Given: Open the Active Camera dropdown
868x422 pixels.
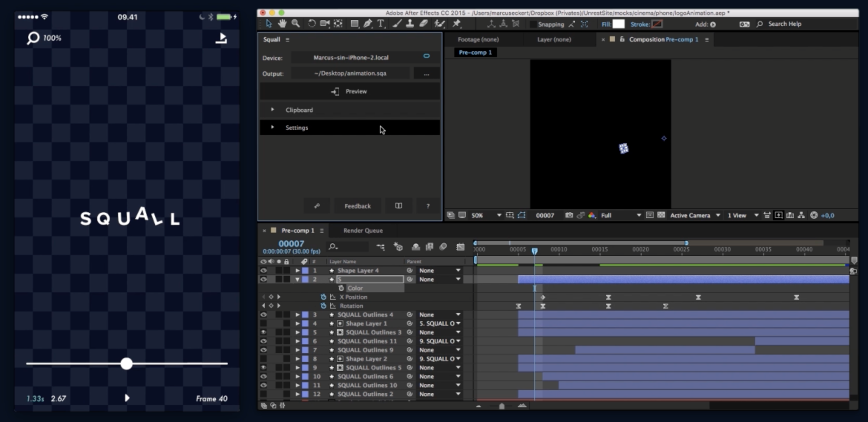Looking at the screenshot, I should pyautogui.click(x=695, y=215).
